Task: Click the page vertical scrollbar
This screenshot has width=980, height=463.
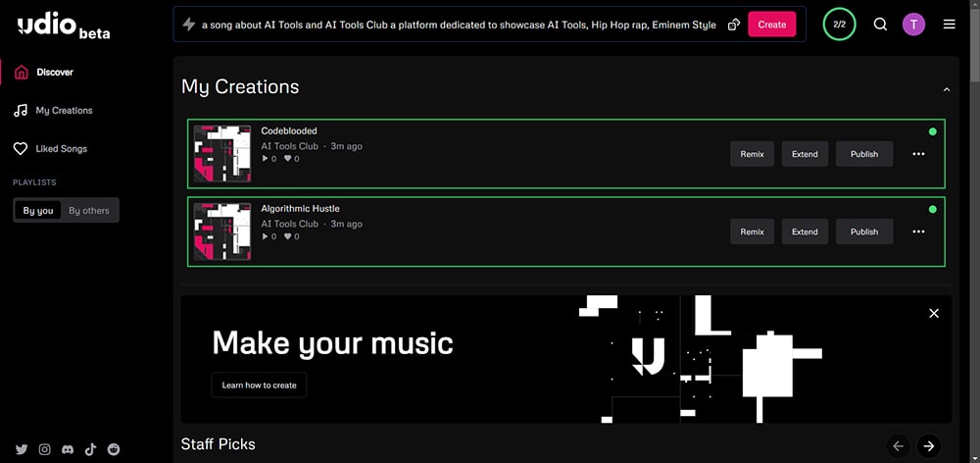Action: tap(974, 47)
